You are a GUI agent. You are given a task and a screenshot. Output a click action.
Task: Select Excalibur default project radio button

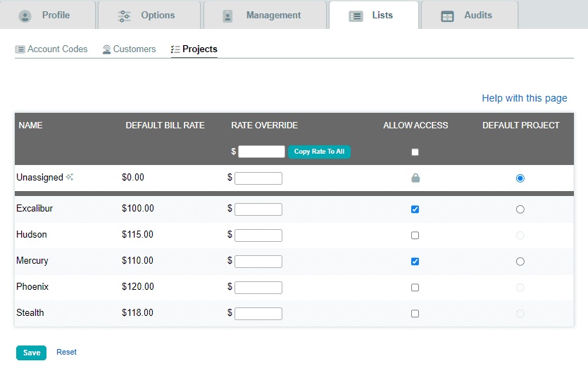520,209
